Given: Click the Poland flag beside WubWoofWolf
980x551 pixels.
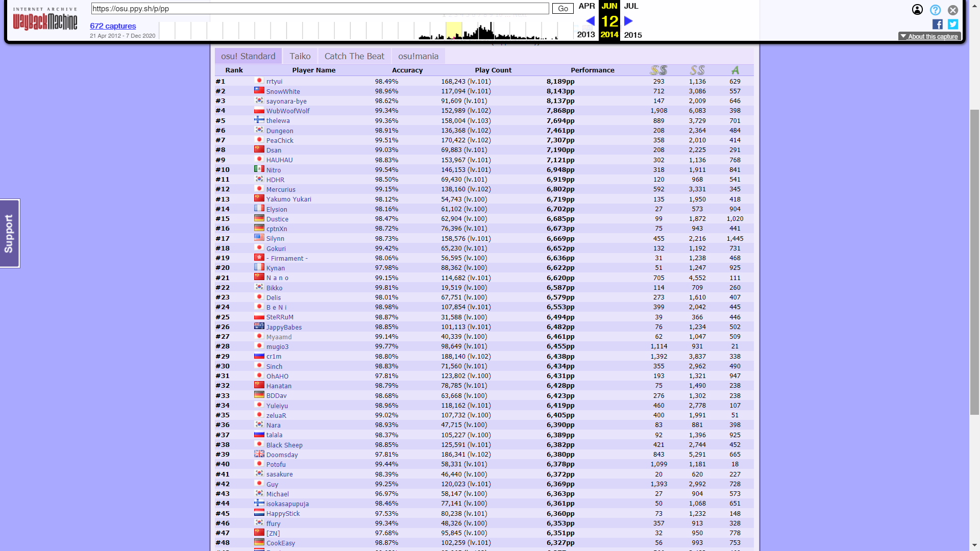Looking at the screenshot, I should pos(259,110).
